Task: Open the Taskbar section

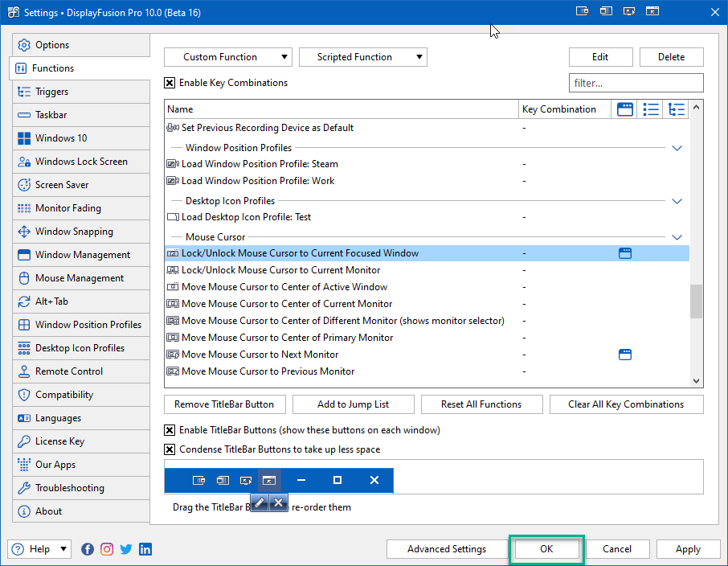Action: coord(81,115)
